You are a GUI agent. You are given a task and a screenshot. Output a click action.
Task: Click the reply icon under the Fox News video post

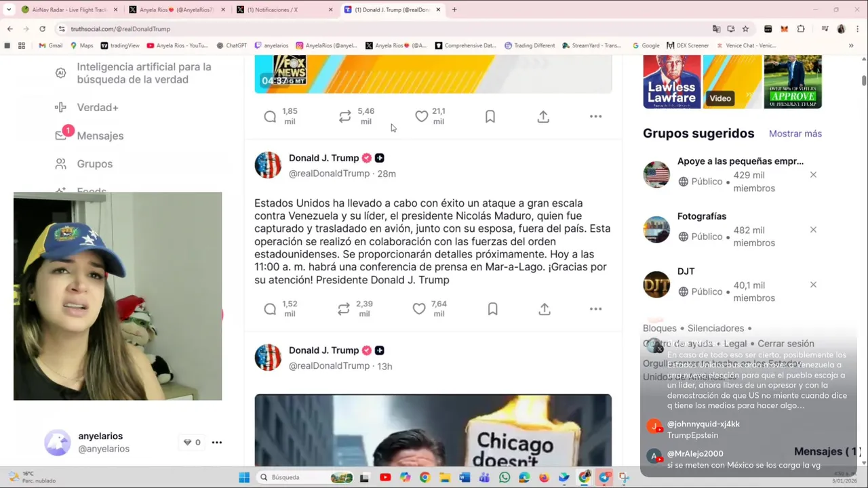click(x=270, y=117)
